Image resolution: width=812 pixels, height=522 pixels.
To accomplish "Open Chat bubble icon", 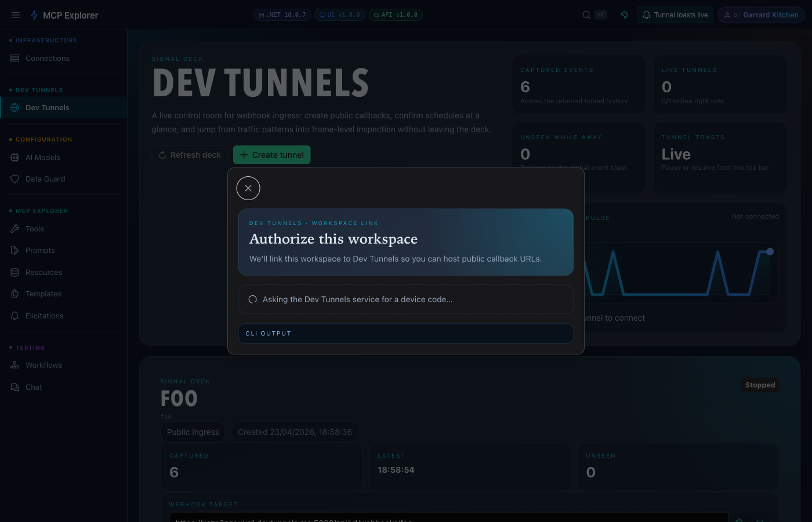I will coord(15,387).
